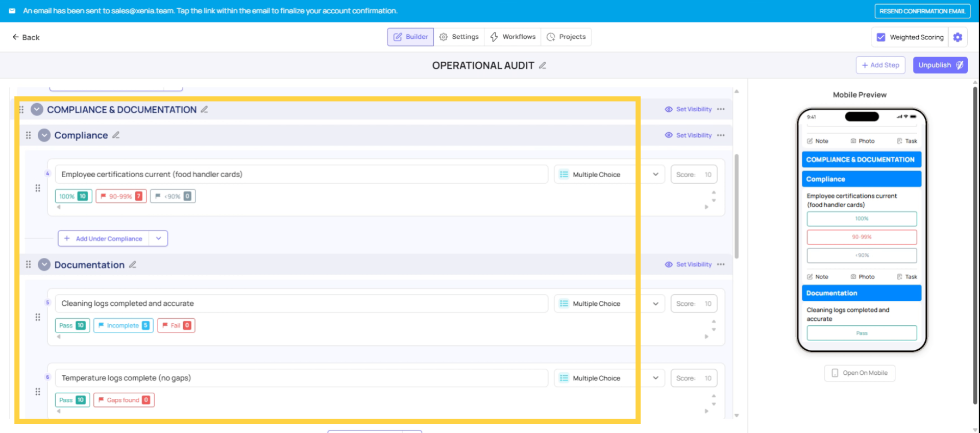Select the 100% answer chip
The image size is (980, 433).
(x=73, y=196)
